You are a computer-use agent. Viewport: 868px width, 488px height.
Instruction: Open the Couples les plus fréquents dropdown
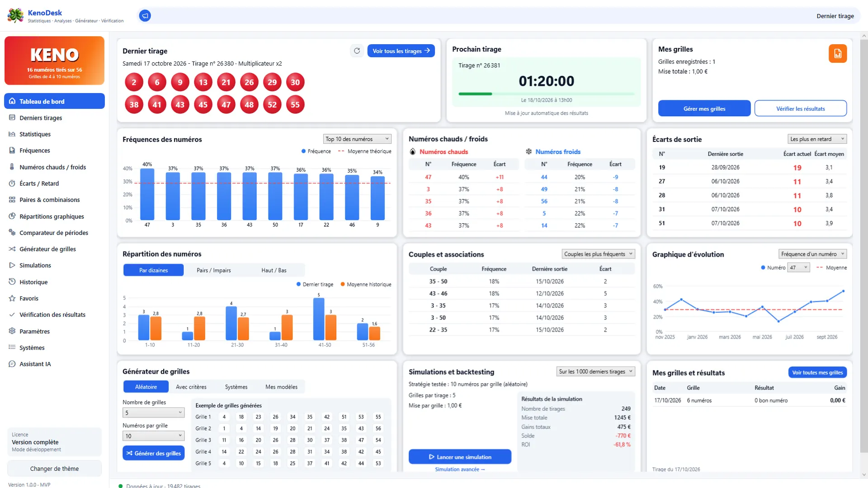pos(598,254)
